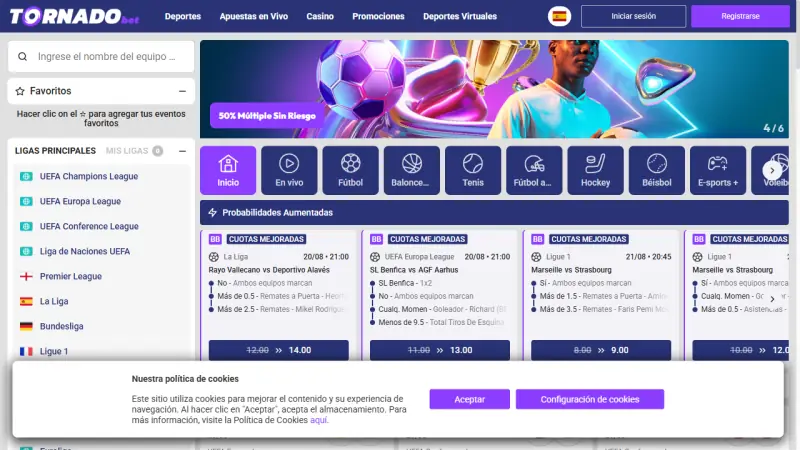Open UEFA Champions League
800x450 pixels.
[89, 177]
